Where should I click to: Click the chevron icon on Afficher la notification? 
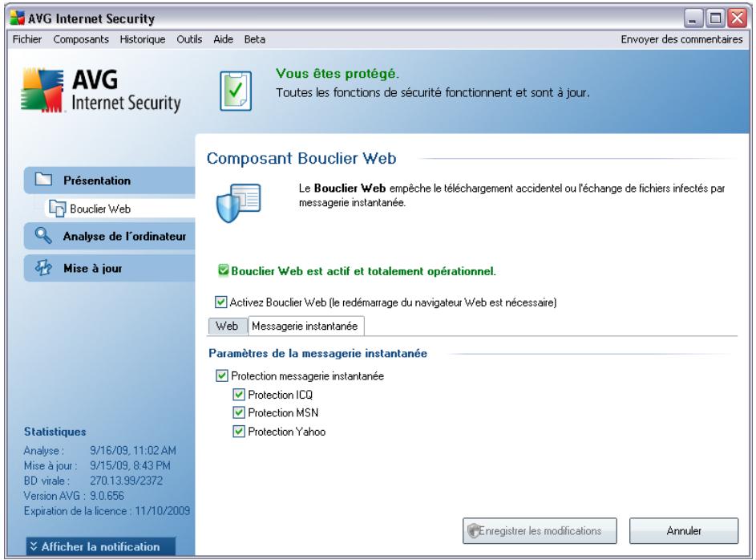[33, 546]
